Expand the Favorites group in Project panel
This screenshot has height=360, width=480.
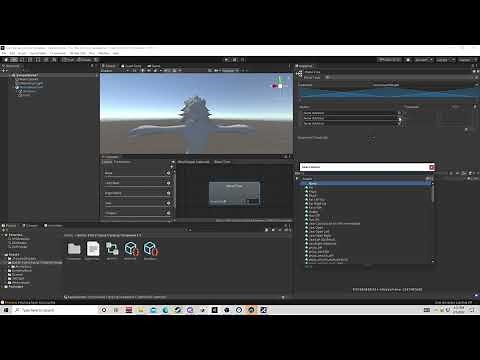click(3, 235)
